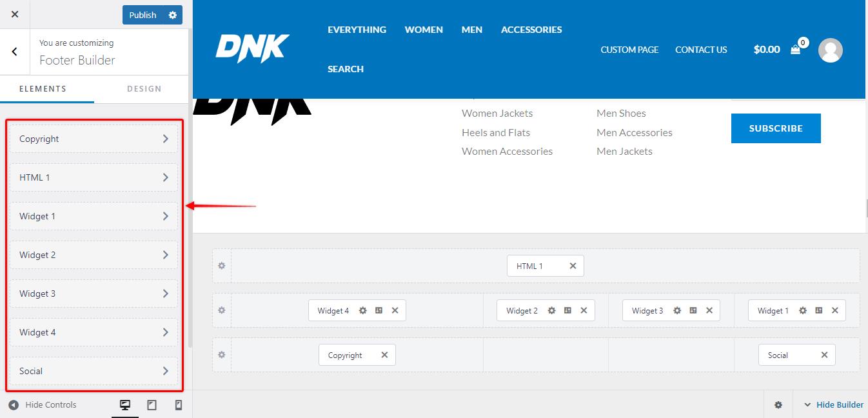Expand the Copyright element
Viewport: 868px width, 418px height.
(94, 139)
